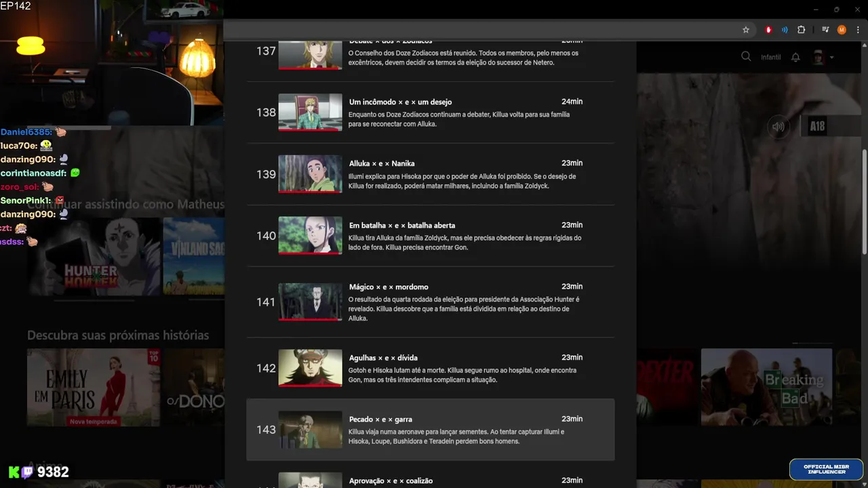Click the A18 maturity rating badge
868x488 pixels.
[817, 126]
